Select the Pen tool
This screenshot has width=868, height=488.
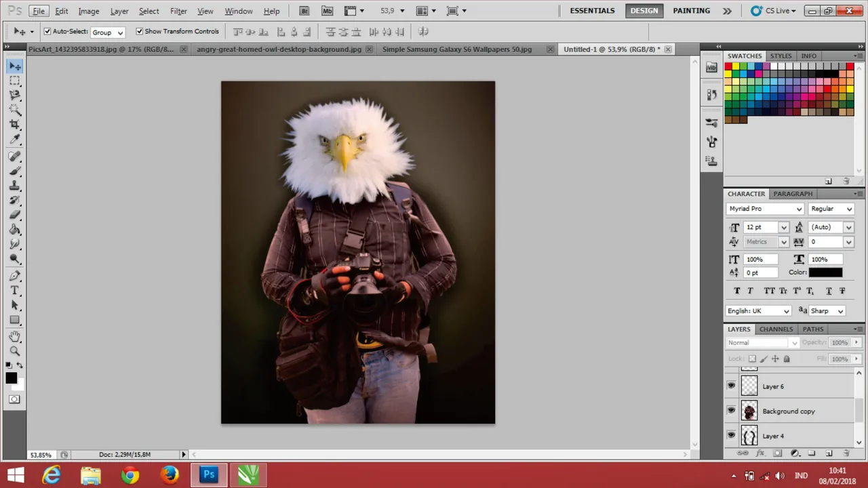click(x=15, y=276)
